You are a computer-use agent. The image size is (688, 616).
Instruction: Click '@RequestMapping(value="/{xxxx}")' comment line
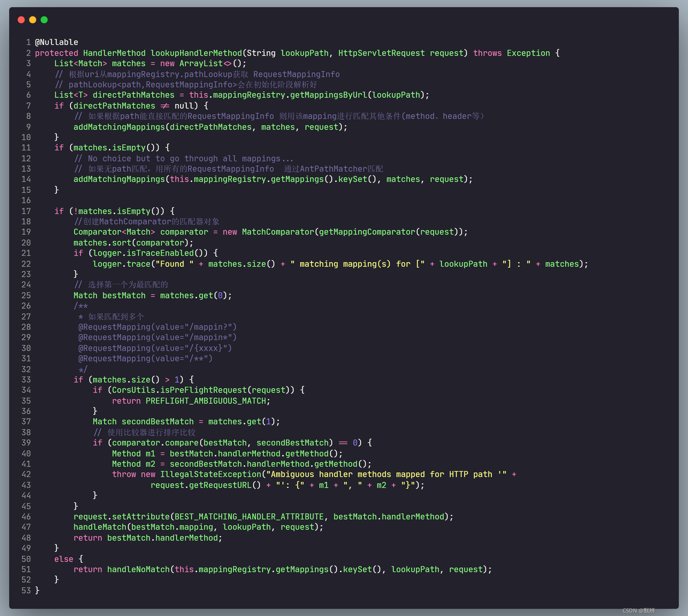(155, 348)
